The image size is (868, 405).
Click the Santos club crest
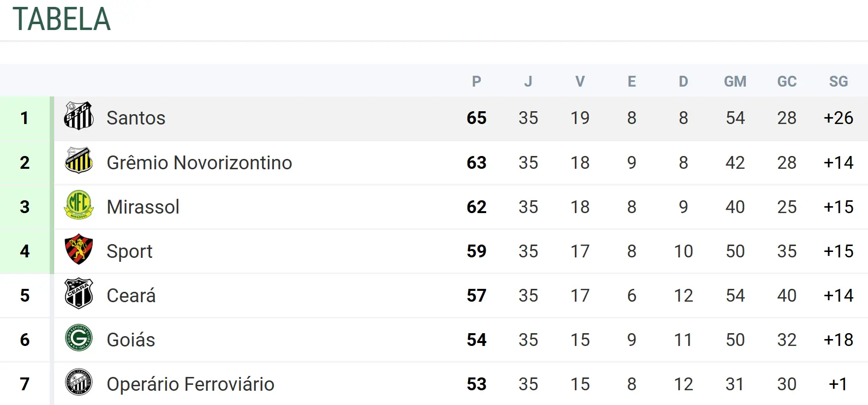pyautogui.click(x=79, y=116)
